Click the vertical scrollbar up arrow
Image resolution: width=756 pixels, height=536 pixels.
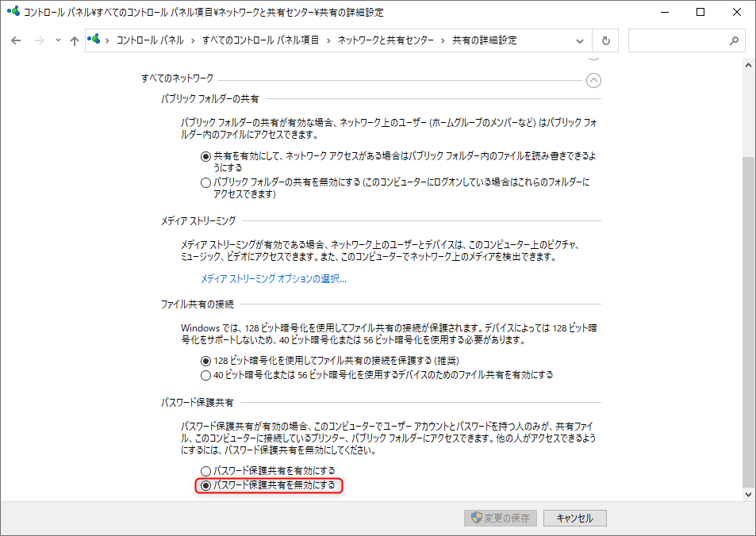coord(748,65)
